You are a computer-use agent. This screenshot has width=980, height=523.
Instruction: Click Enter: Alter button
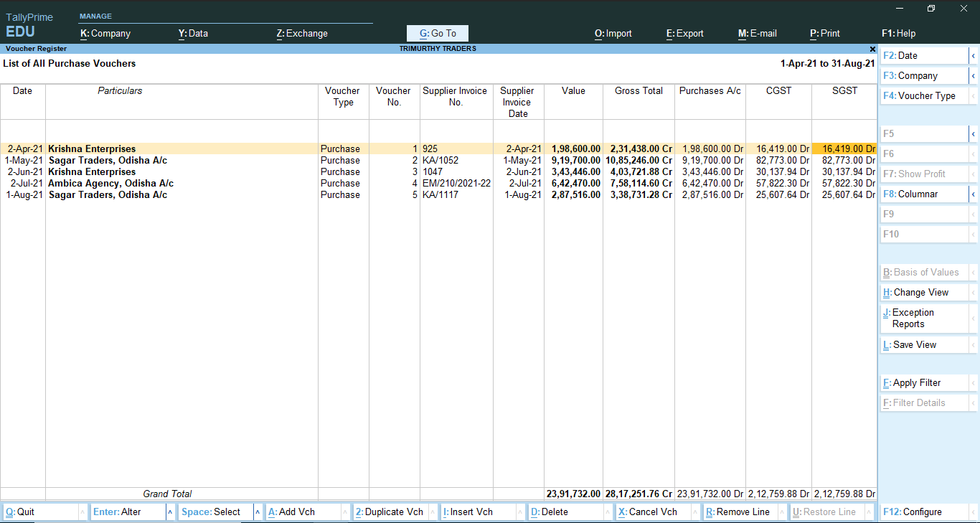click(x=128, y=512)
